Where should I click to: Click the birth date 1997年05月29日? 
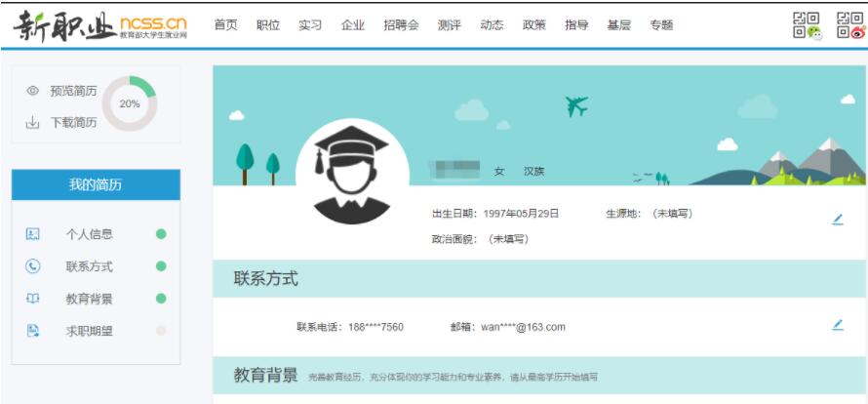click(521, 214)
